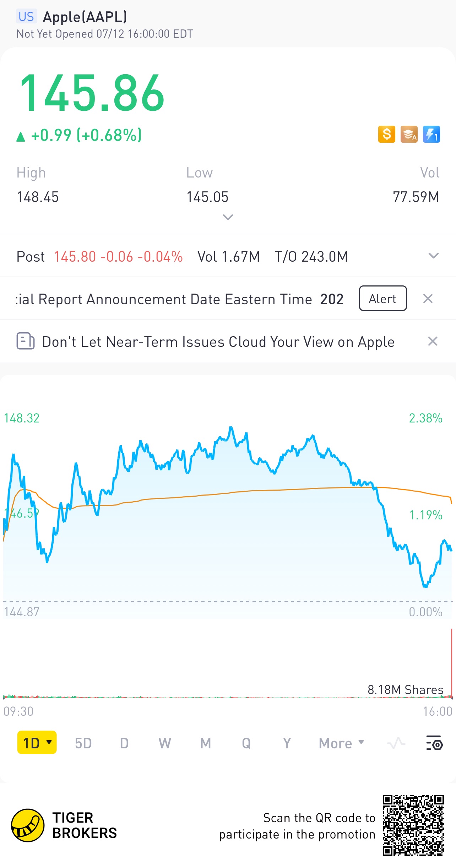Switch to the 5D chart tab
456x868 pixels.
click(83, 743)
